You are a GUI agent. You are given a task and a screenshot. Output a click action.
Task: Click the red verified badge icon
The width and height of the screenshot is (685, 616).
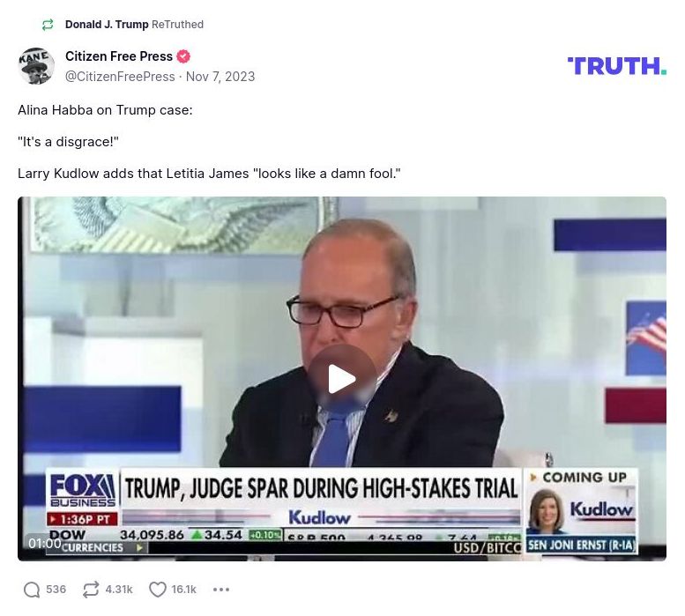[183, 56]
